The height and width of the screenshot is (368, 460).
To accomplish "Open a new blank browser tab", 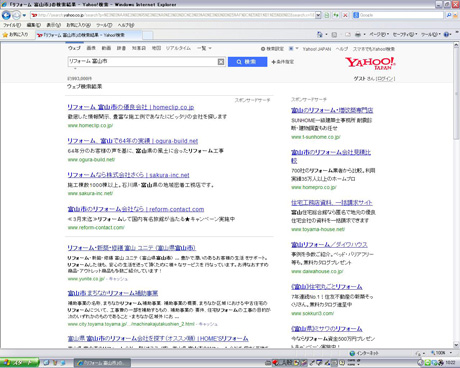I will click(148, 35).
